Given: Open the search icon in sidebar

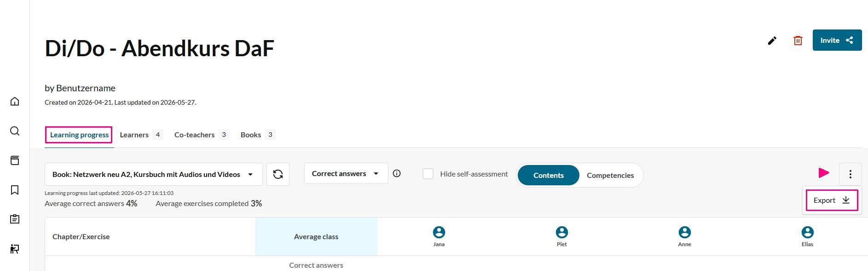Looking at the screenshot, I should click(x=15, y=131).
